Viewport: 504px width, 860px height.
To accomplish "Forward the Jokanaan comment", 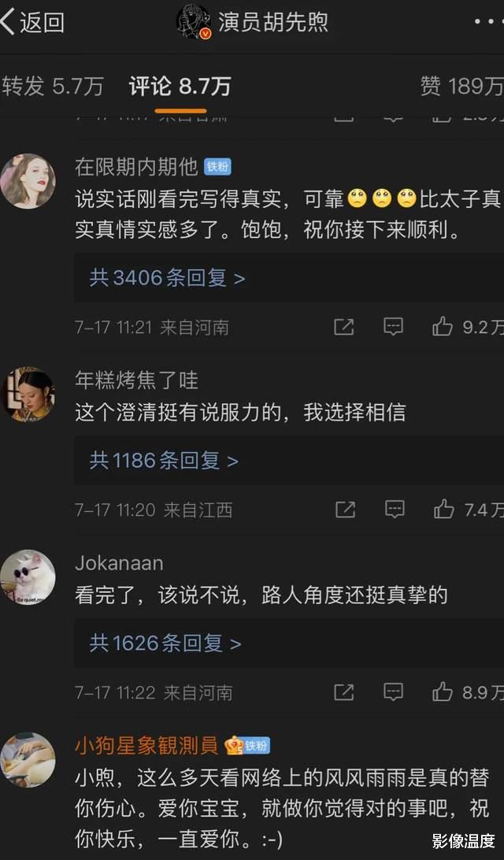I will click(x=344, y=692).
